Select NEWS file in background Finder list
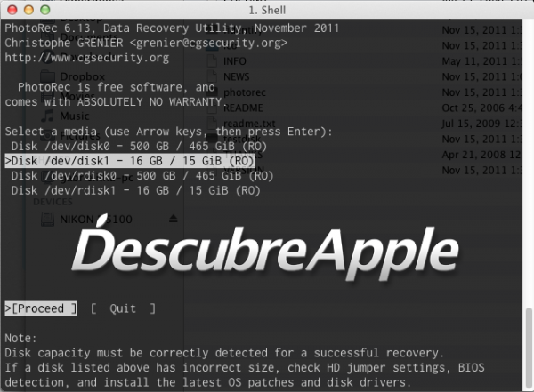The image size is (534, 392). (237, 77)
